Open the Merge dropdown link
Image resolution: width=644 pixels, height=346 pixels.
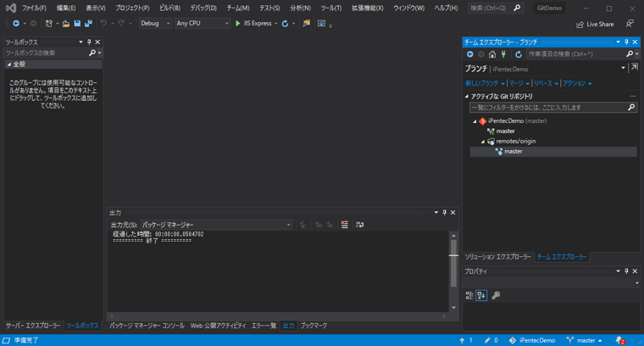pyautogui.click(x=519, y=83)
